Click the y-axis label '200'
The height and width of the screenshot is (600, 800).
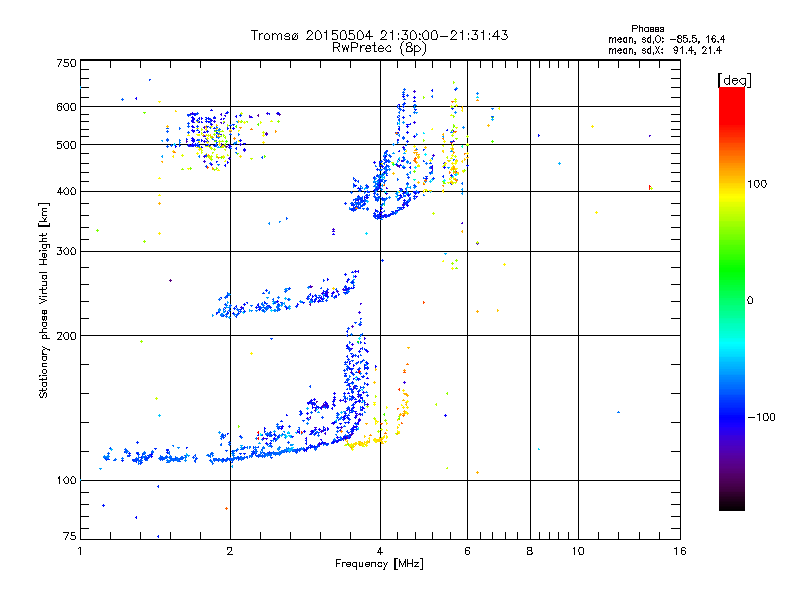[x=66, y=336]
